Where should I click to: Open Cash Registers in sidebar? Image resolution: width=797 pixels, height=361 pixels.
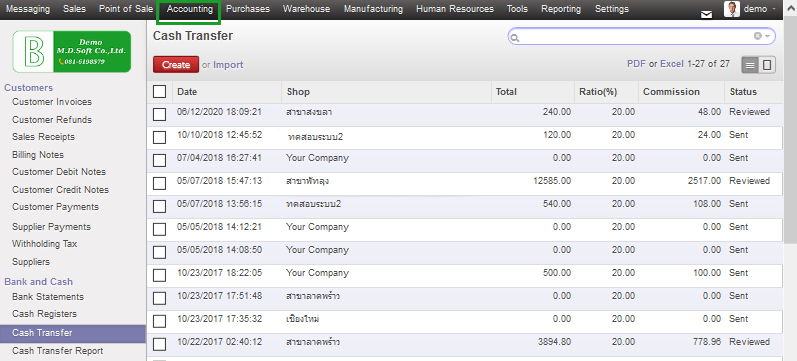44,314
